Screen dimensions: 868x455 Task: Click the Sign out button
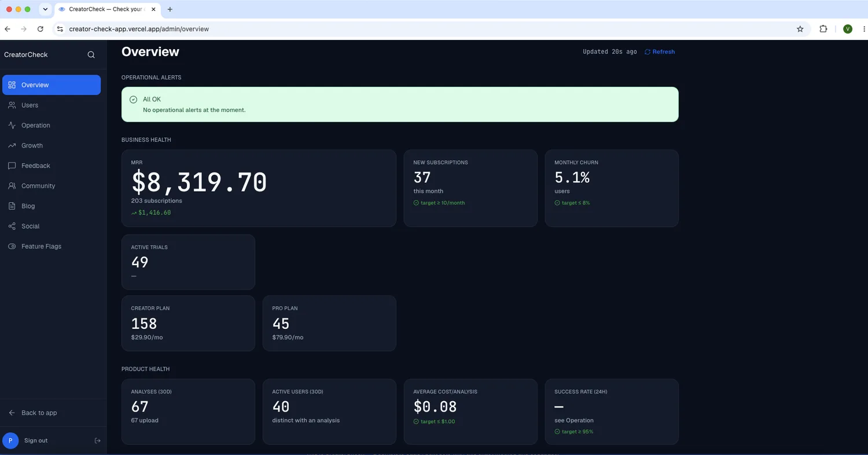coord(36,441)
